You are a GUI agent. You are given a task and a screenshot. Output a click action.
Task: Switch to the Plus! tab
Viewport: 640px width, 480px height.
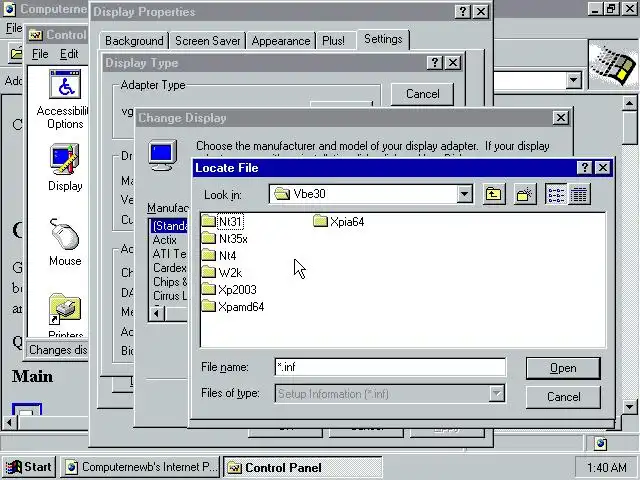click(x=333, y=41)
